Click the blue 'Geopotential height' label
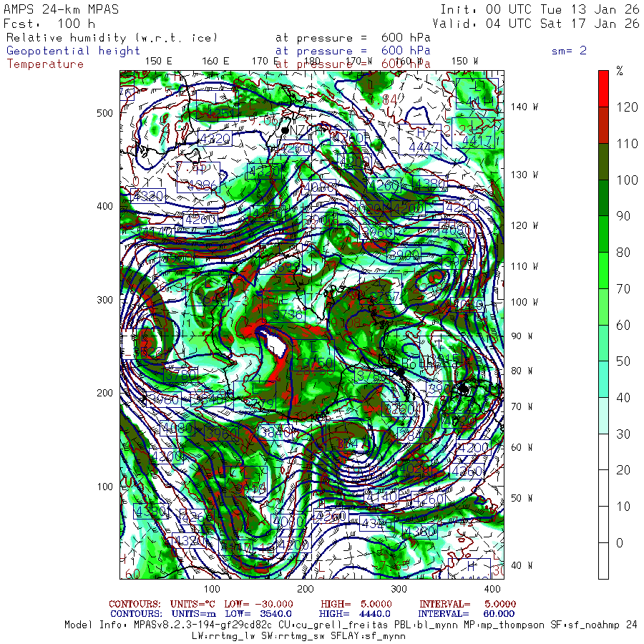644x644 pixels. coord(73,51)
